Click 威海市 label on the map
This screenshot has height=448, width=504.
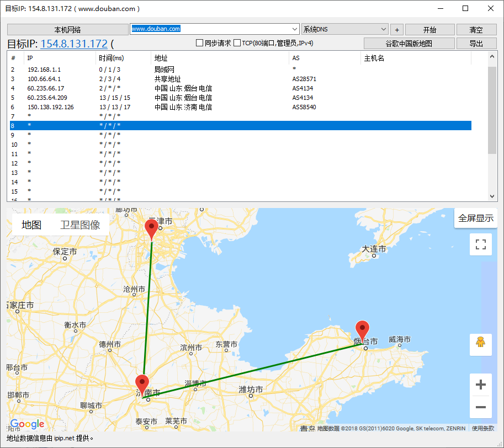[x=400, y=339]
